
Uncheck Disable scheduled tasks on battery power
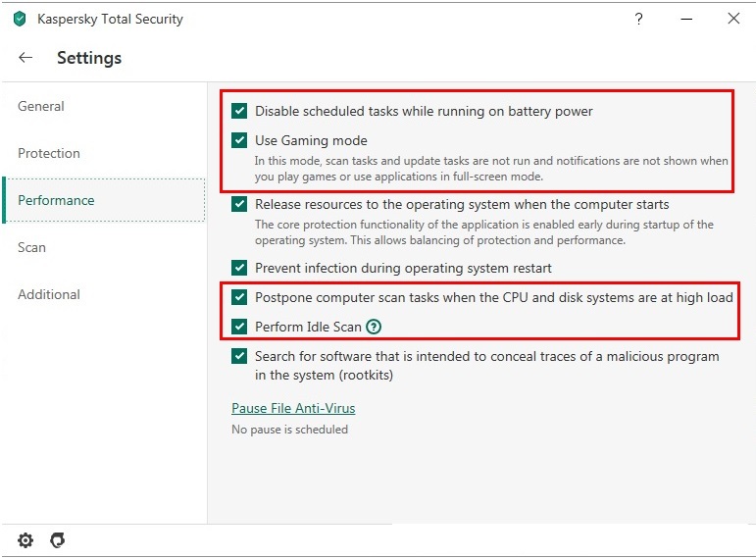(239, 111)
